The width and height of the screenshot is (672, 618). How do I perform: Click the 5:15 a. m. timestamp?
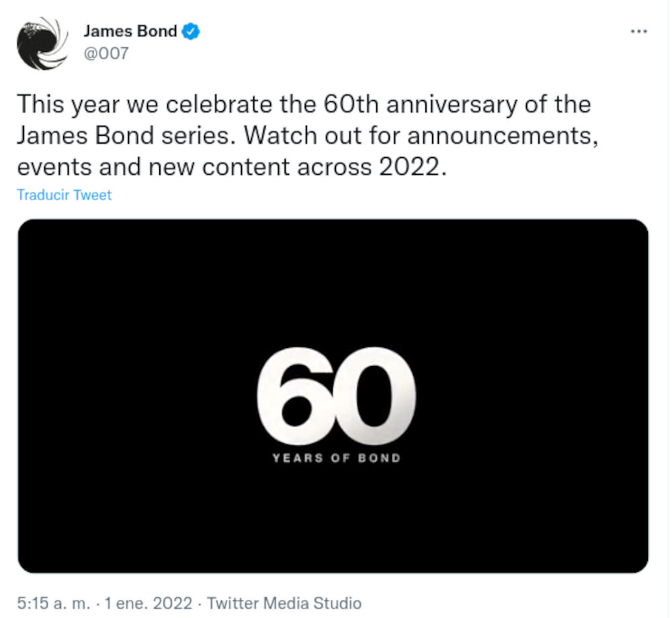[x=54, y=603]
